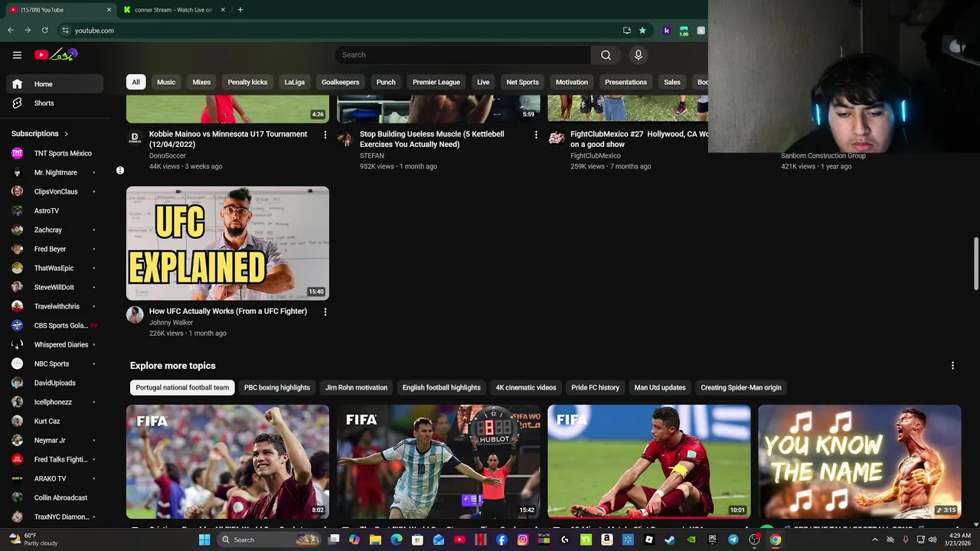980x551 pixels.
Task: Play the You Know The Name thumbnail
Action: coord(859,461)
